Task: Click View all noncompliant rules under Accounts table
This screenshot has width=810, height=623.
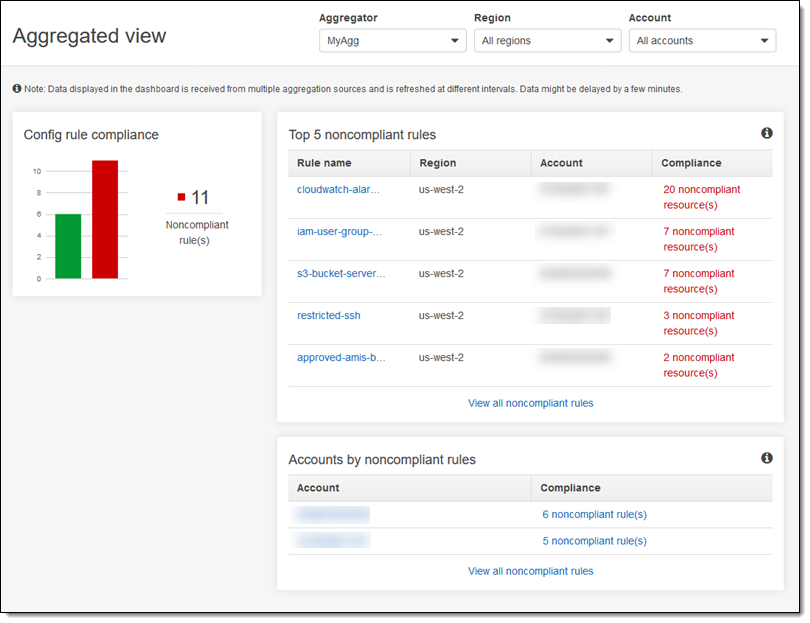Action: (530, 571)
